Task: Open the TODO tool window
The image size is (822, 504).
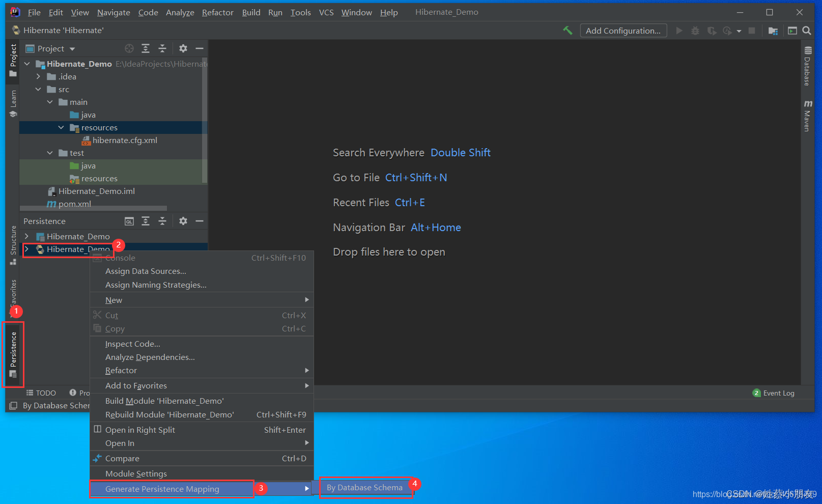Action: click(41, 393)
